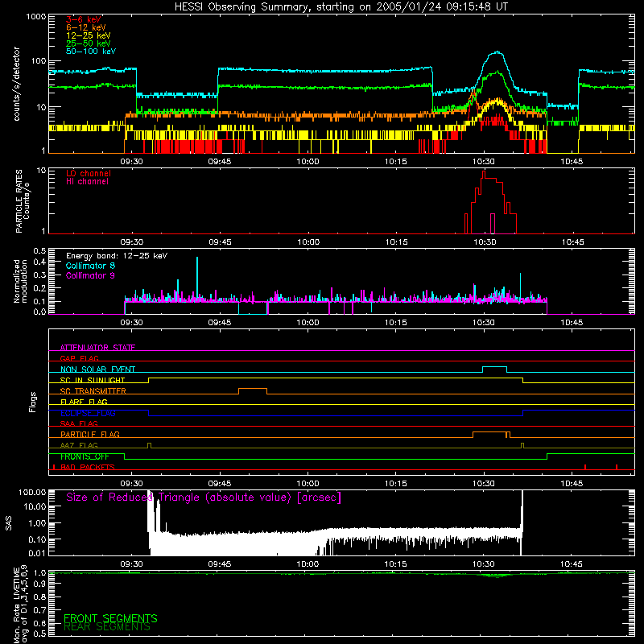Select the FRONT SEGMENTS legend entry

(x=110, y=618)
